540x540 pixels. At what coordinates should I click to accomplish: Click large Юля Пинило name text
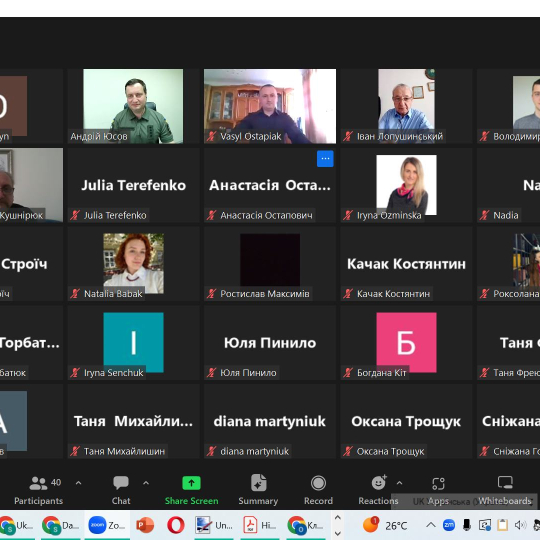pos(270,343)
